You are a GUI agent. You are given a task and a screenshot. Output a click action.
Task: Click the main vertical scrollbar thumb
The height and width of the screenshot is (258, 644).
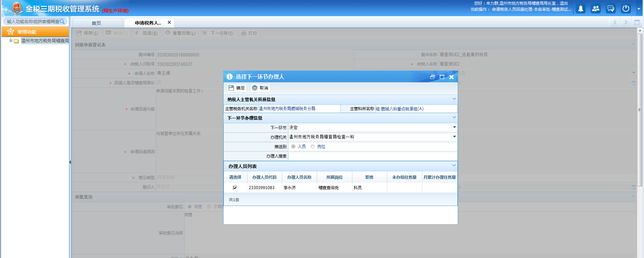coord(640,110)
